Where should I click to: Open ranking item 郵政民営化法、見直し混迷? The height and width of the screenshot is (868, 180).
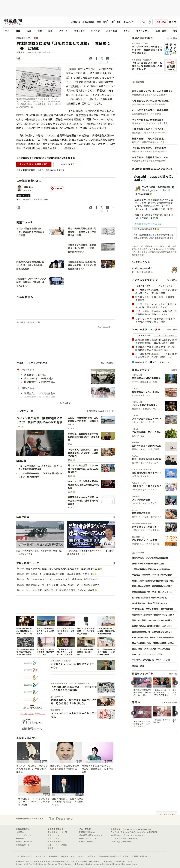click(155, 299)
